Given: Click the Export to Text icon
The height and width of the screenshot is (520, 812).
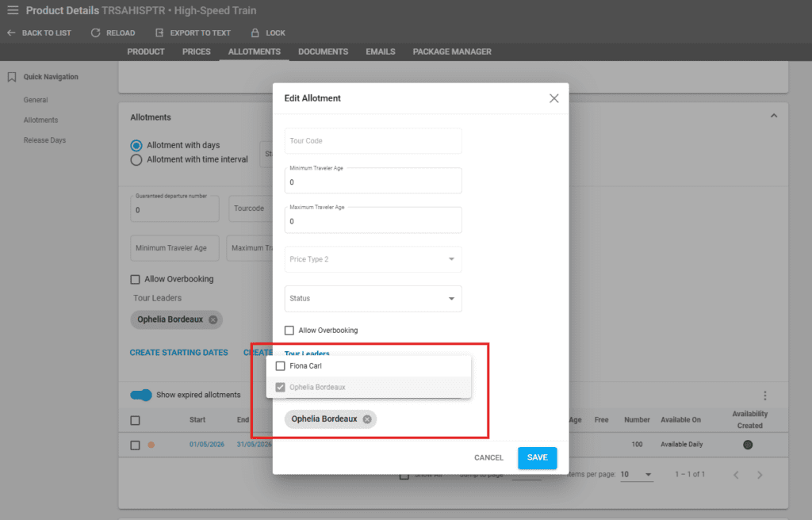Looking at the screenshot, I should click(x=159, y=33).
